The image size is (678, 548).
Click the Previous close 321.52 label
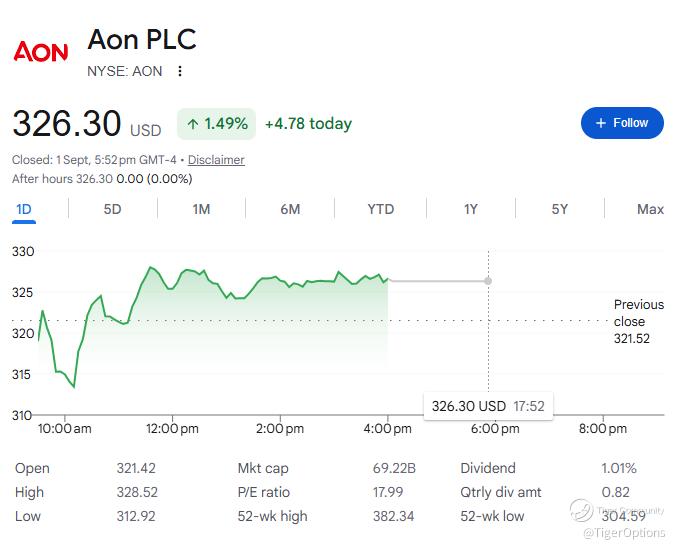coord(639,321)
